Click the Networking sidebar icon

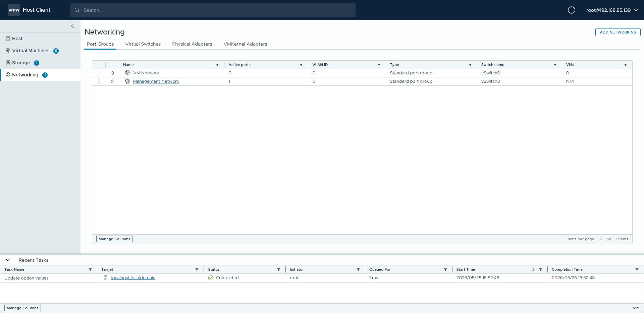[8, 75]
